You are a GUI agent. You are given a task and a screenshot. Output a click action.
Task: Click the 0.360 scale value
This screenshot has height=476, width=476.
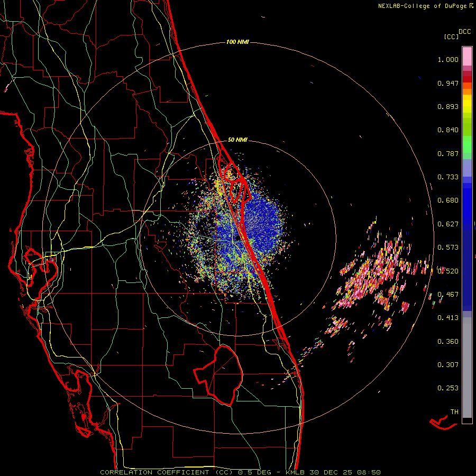point(448,342)
